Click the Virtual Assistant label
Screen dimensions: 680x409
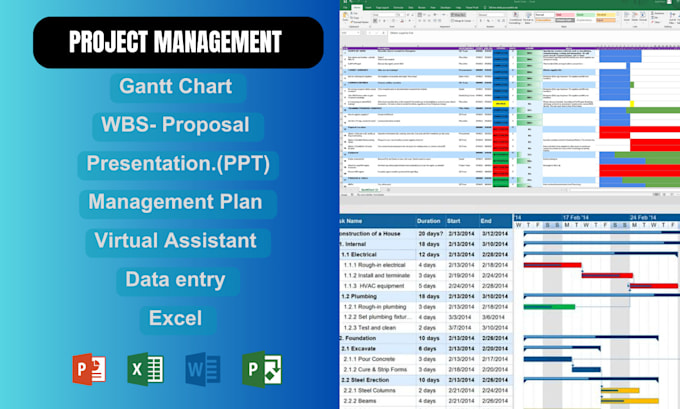pyautogui.click(x=178, y=242)
